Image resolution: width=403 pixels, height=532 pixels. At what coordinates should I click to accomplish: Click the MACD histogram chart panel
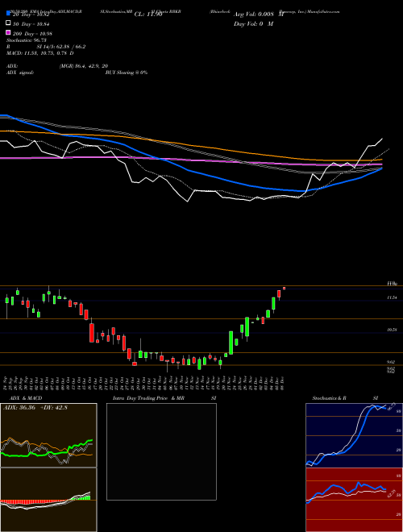(x=48, y=500)
